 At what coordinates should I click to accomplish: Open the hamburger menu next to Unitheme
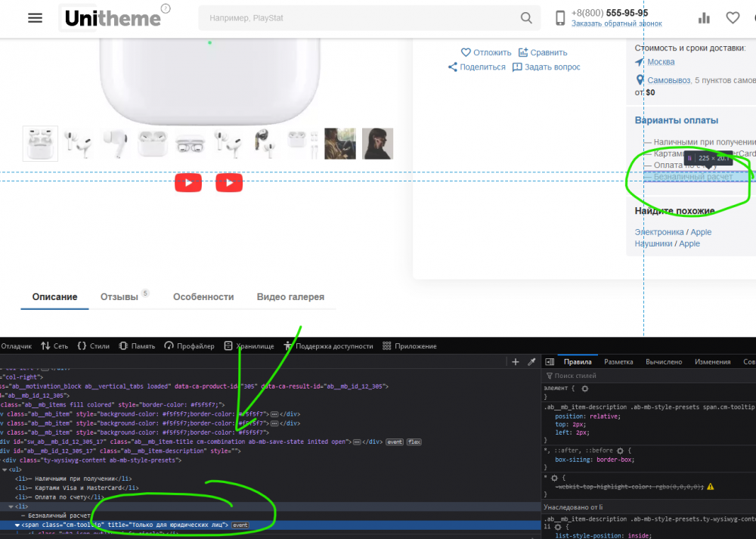35,18
